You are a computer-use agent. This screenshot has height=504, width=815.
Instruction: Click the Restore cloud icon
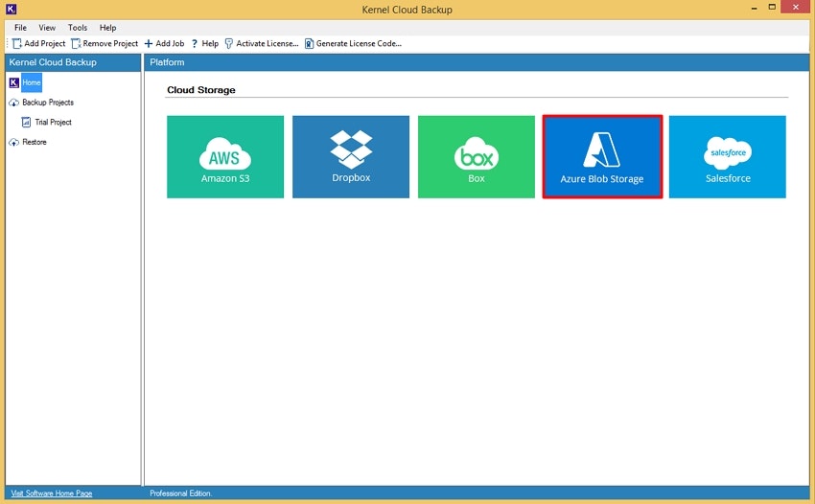[14, 142]
